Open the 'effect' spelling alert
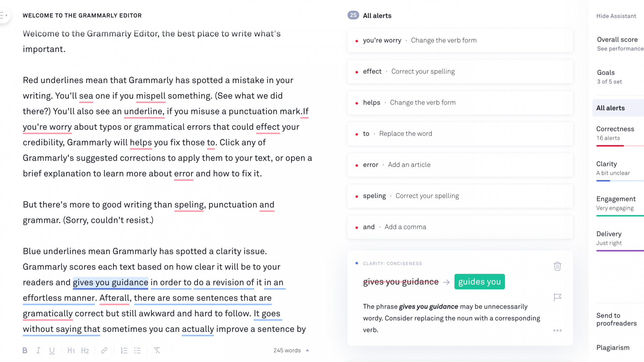Screen dimensions: 644x362 [460, 71]
